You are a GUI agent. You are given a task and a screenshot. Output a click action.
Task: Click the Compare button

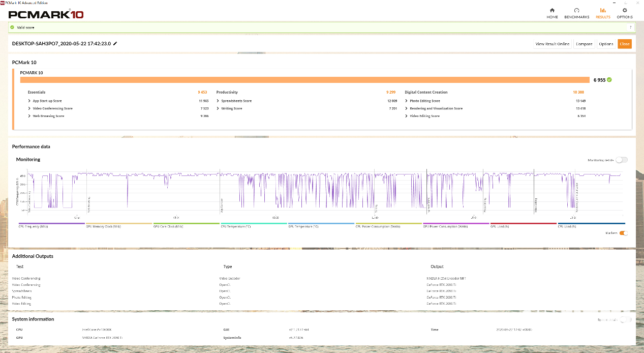pos(584,44)
